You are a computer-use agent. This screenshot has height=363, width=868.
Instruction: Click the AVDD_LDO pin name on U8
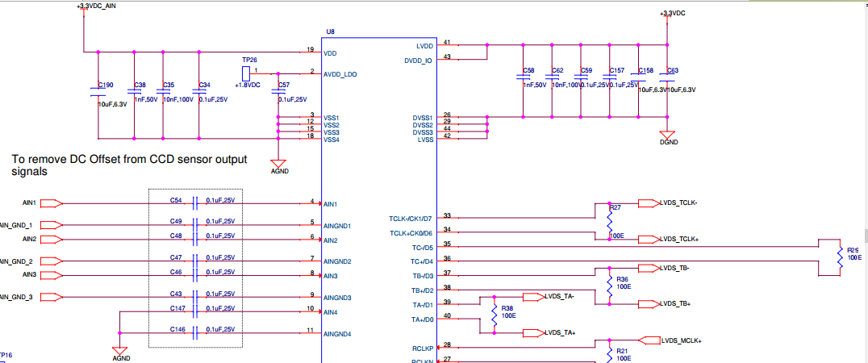pyautogui.click(x=340, y=73)
